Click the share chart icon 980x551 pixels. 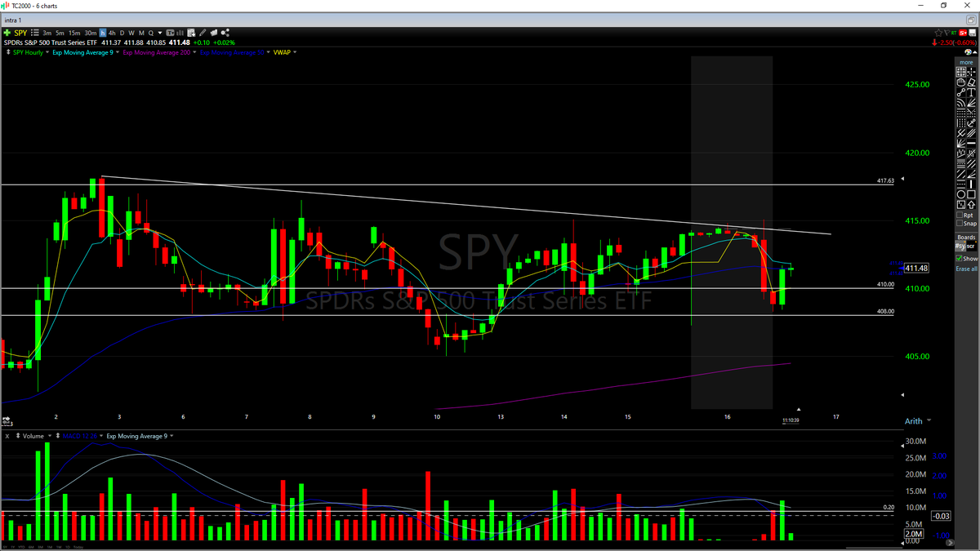tap(225, 33)
